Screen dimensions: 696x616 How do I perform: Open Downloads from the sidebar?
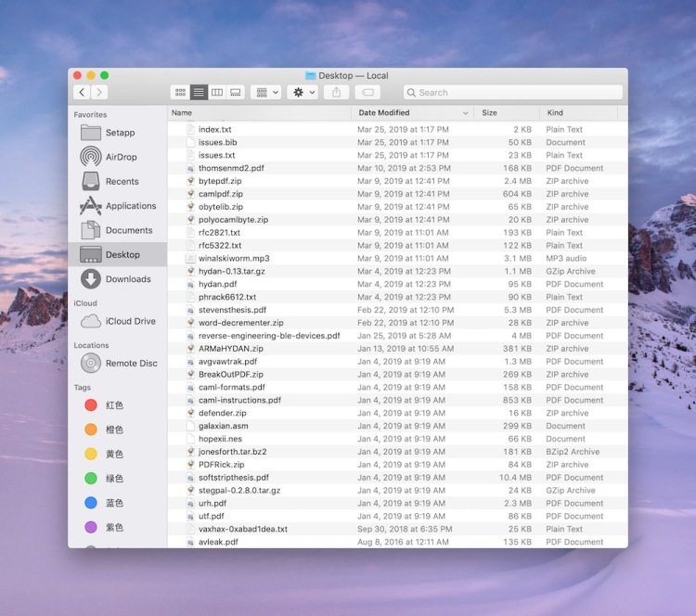91,279
